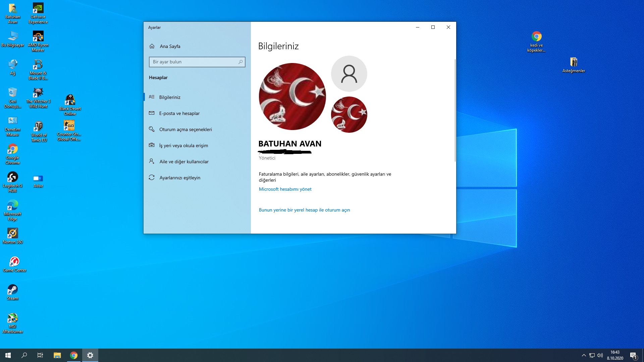Open Steam desktop shortcut
Image resolution: width=644 pixels, height=362 pixels.
[x=13, y=290]
